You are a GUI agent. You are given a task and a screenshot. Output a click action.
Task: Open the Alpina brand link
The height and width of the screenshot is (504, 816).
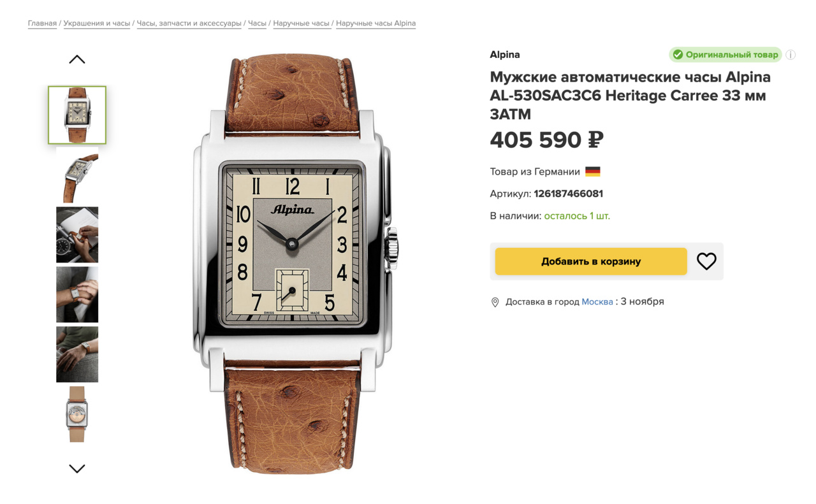click(505, 55)
